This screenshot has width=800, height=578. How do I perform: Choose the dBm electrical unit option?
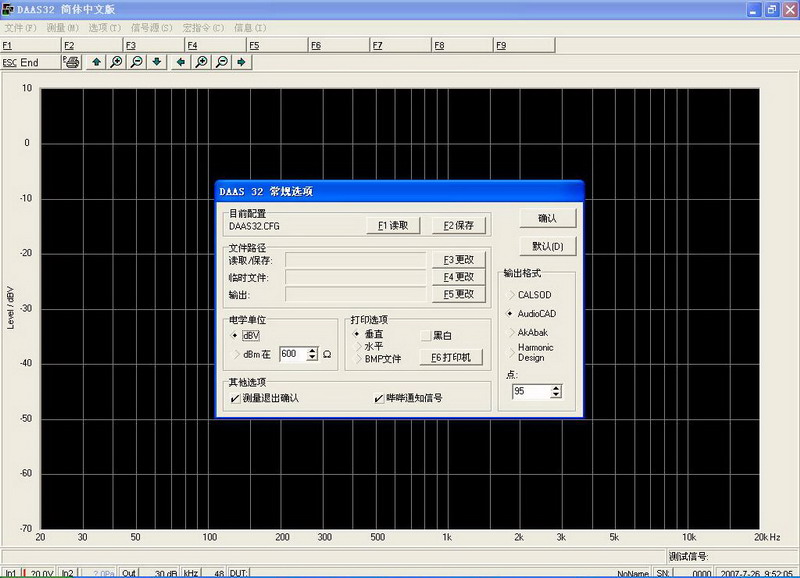[x=236, y=354]
